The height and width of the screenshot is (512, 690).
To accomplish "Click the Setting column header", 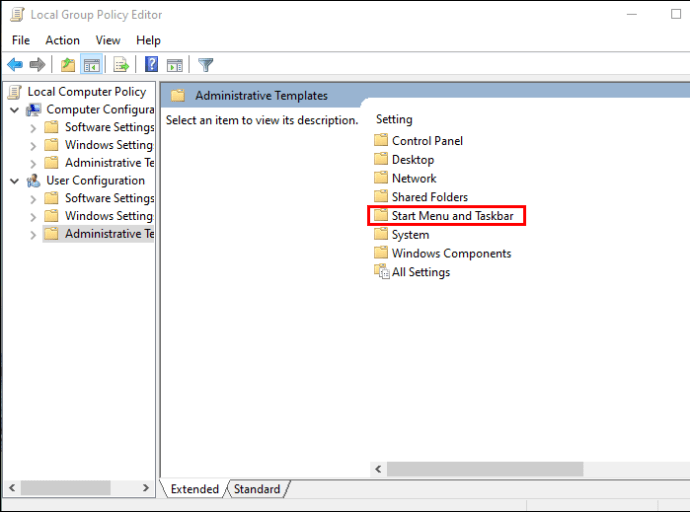I will pyautogui.click(x=394, y=119).
